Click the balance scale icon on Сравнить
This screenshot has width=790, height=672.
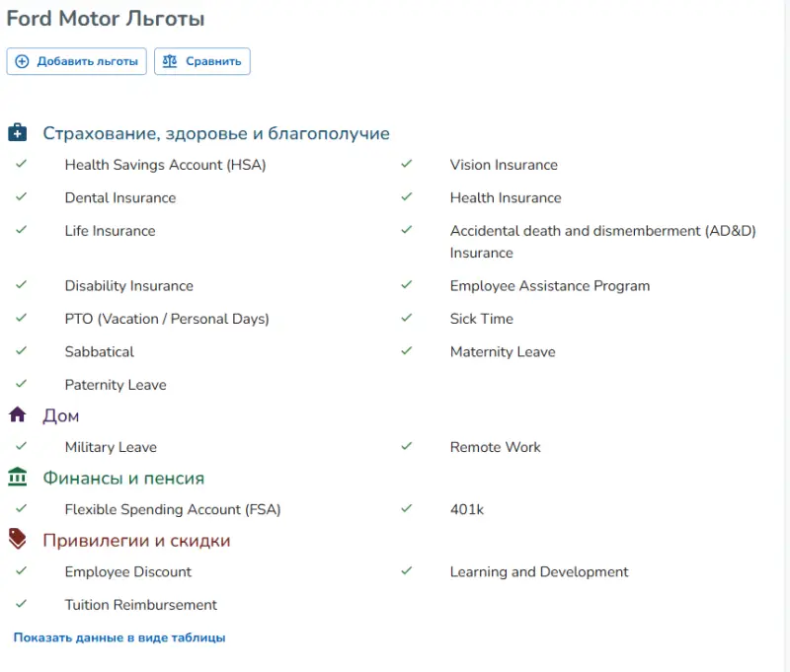170,61
